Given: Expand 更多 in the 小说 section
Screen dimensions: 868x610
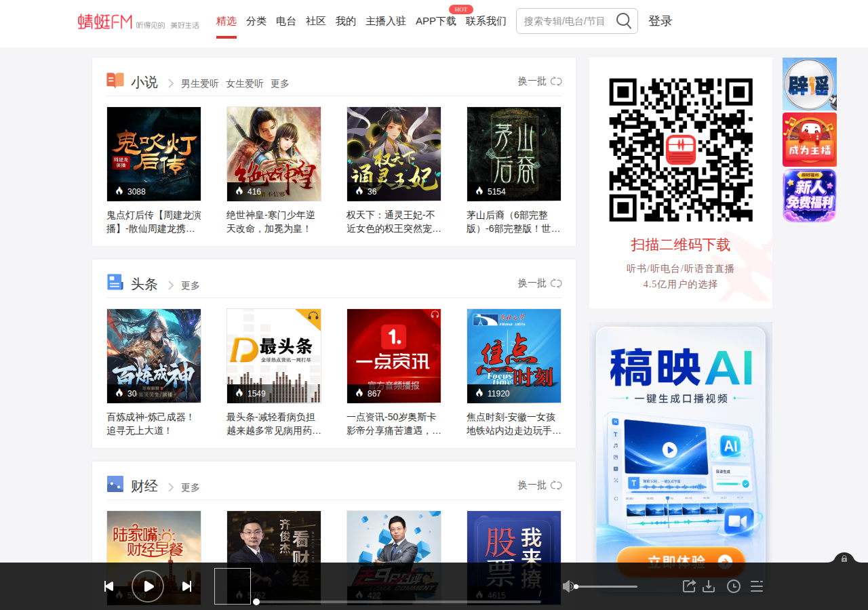Looking at the screenshot, I should coord(280,83).
